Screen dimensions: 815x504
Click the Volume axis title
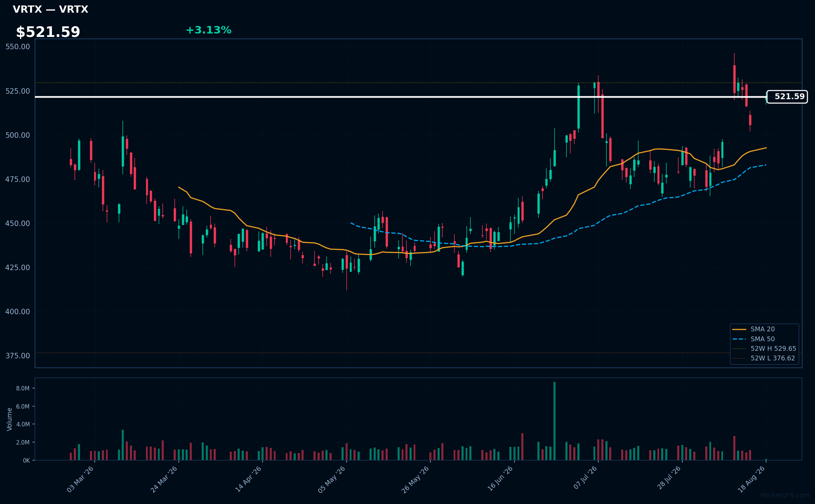(x=10, y=419)
